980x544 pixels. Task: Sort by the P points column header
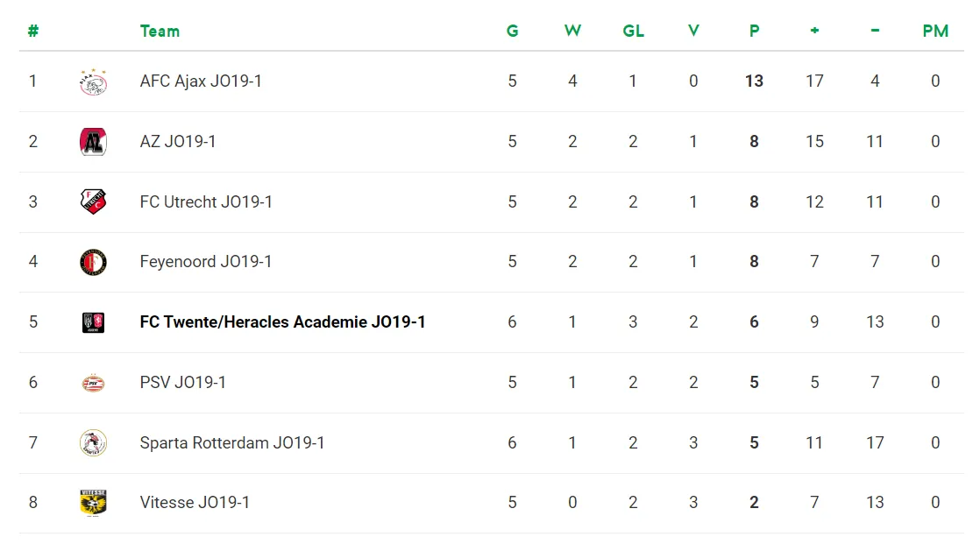pyautogui.click(x=754, y=32)
